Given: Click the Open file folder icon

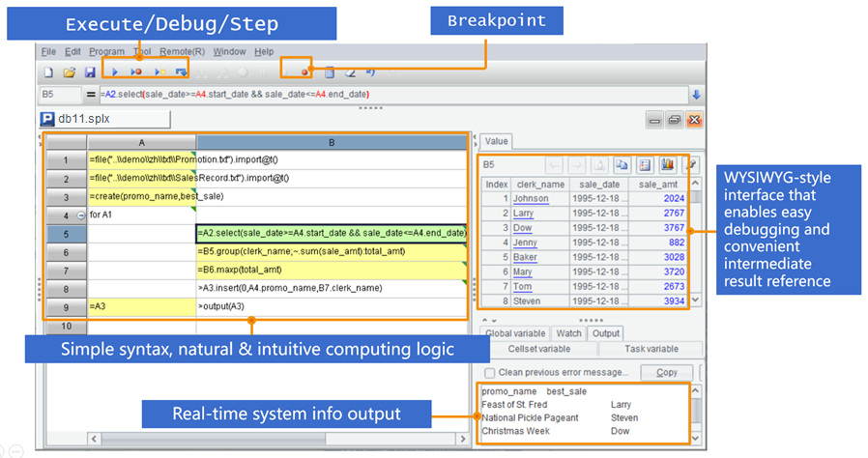Looking at the screenshot, I should pyautogui.click(x=70, y=72).
